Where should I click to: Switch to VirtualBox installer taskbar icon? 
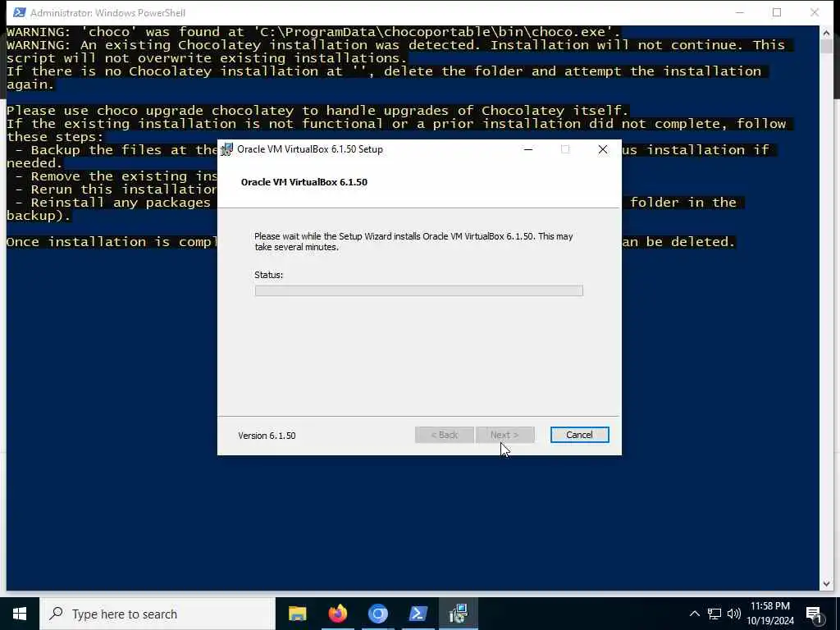(458, 614)
